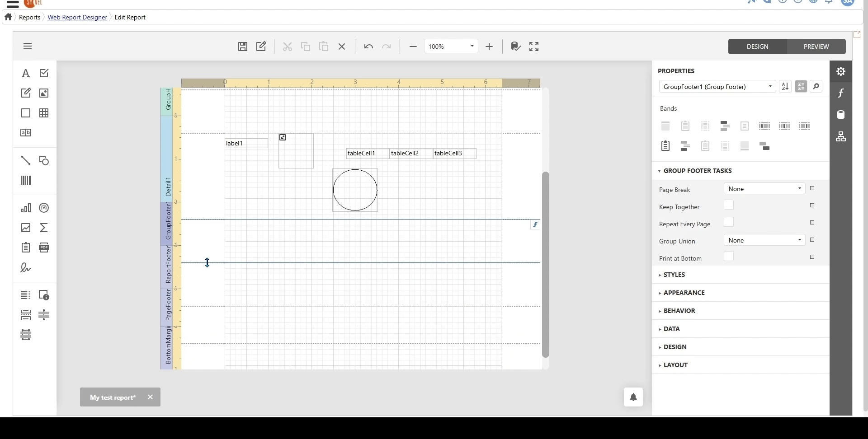Pick the Cross-Band Box tool
Image resolution: width=868 pixels, height=439 pixels.
[x=26, y=335]
